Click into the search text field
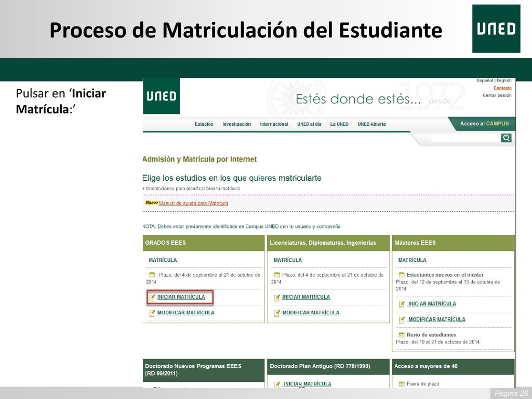Screen dimensions: 532x399 coord(465,138)
